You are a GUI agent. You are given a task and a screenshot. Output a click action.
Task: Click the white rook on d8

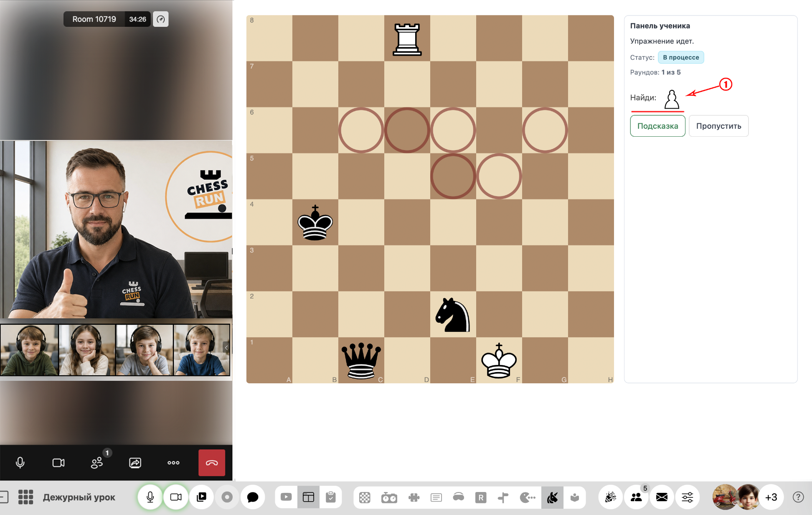407,39
